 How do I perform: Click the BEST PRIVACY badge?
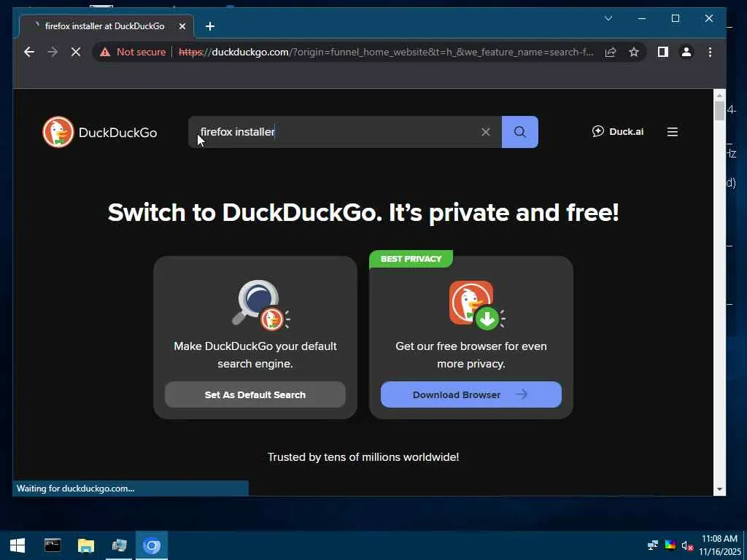(411, 259)
